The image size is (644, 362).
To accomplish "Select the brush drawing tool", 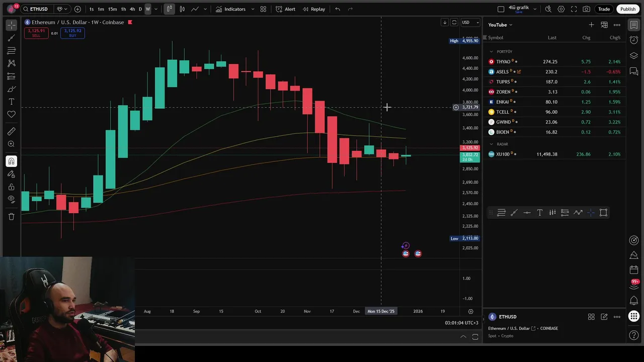I will (x=11, y=89).
